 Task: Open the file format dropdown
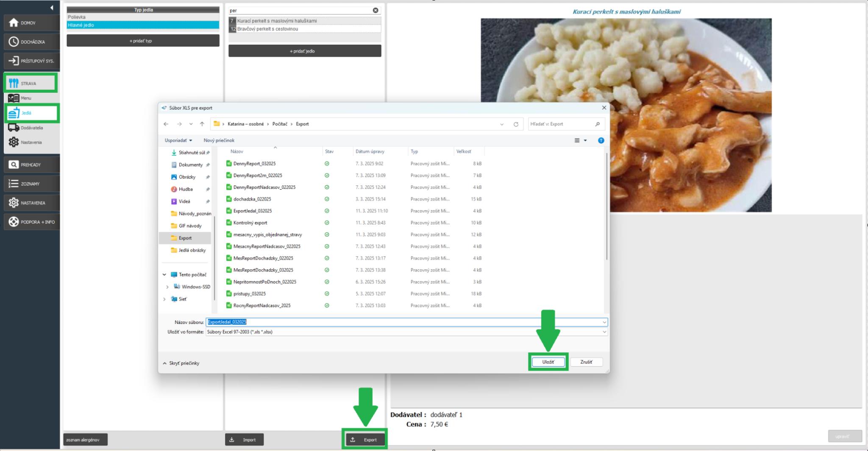[604, 332]
